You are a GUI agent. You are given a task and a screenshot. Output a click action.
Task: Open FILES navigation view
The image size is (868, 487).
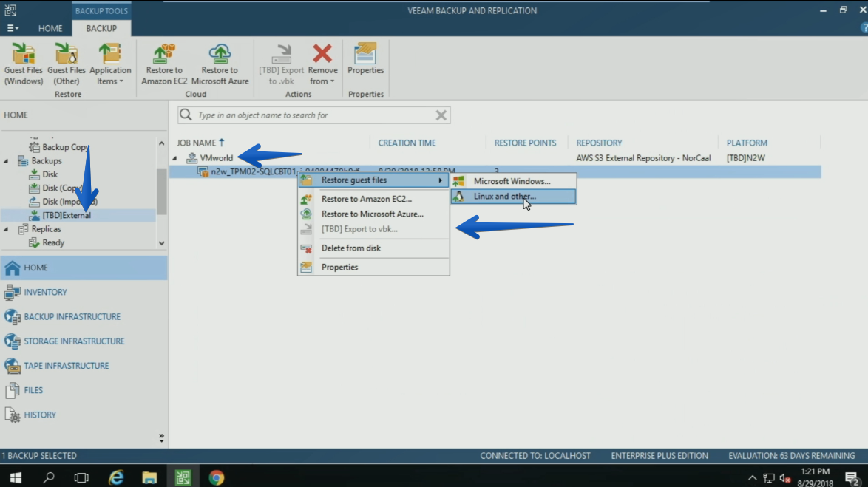click(84, 390)
